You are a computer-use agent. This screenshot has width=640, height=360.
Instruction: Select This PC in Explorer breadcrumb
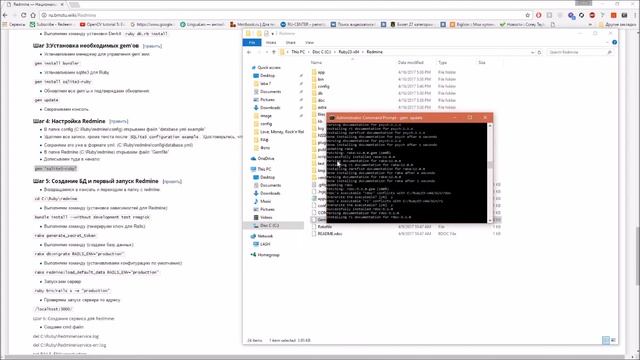(298, 52)
